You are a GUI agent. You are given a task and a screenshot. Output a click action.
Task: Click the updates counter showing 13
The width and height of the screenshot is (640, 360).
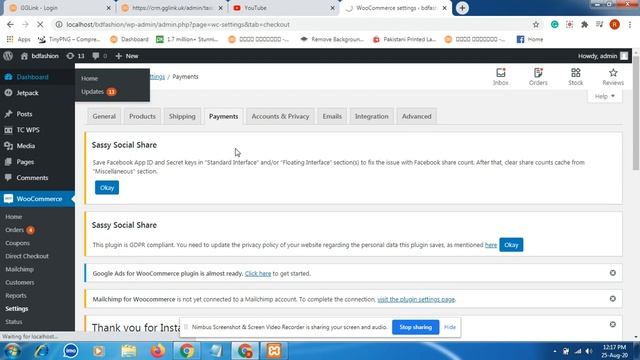pyautogui.click(x=76, y=56)
